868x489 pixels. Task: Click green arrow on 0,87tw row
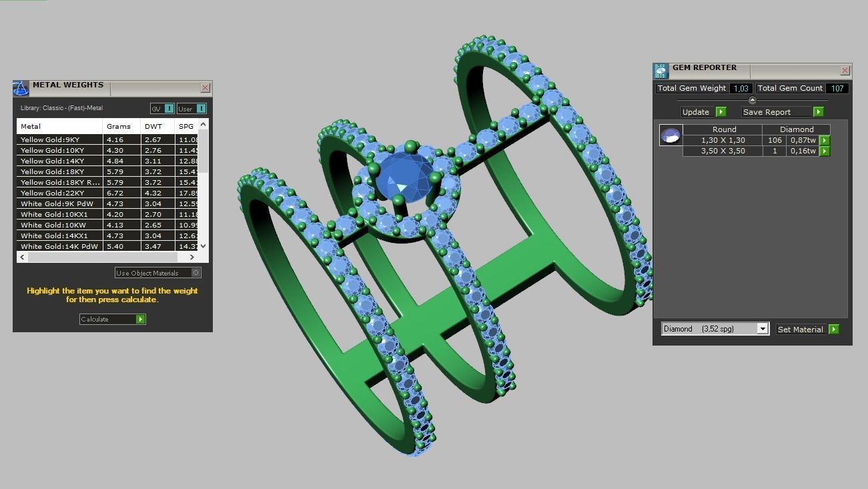click(825, 140)
